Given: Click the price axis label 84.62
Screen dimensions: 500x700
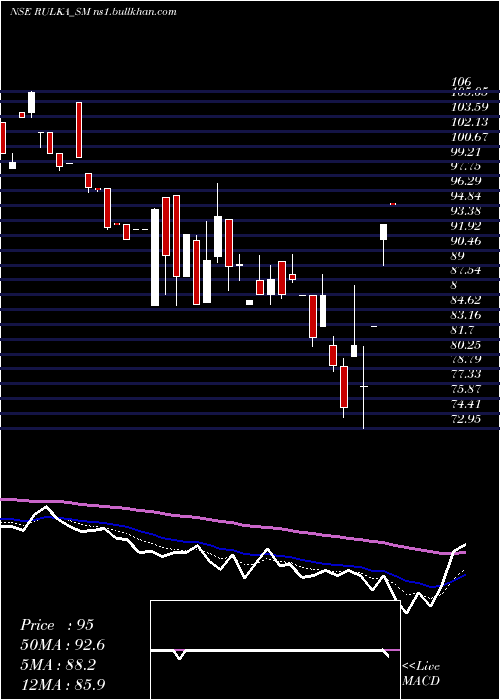Looking at the screenshot, I should coord(466,300).
